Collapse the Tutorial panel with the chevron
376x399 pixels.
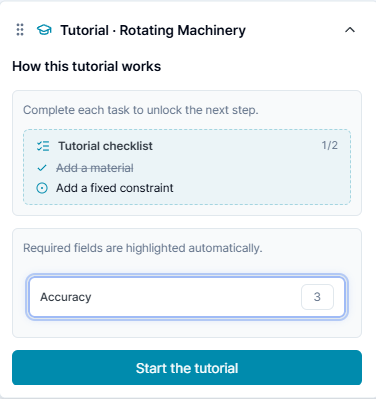tap(350, 30)
